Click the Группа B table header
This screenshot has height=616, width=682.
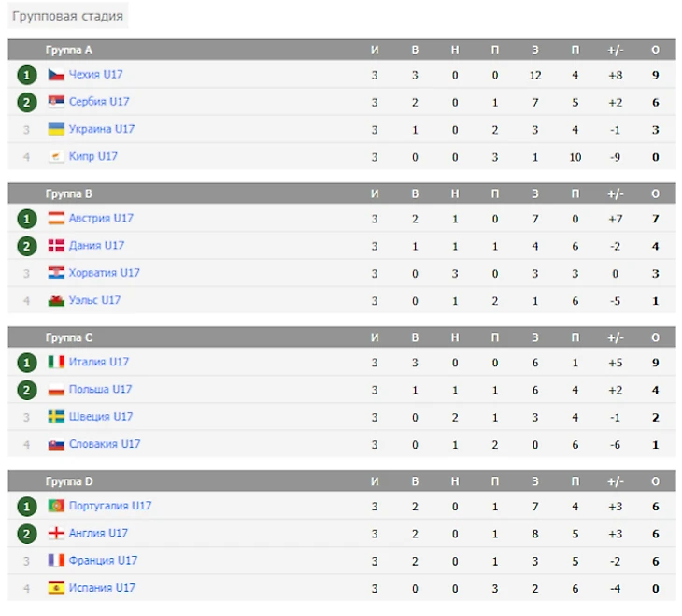pyautogui.click(x=69, y=194)
